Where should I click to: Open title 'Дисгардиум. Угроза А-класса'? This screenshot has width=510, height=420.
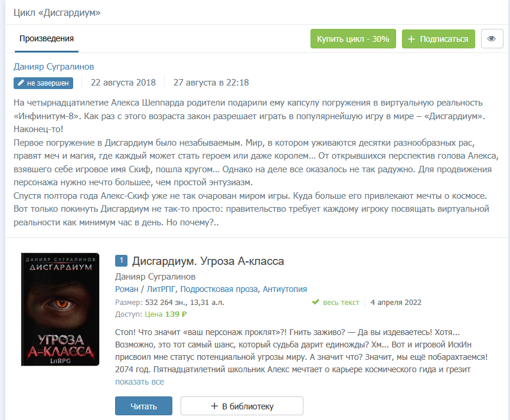208,261
